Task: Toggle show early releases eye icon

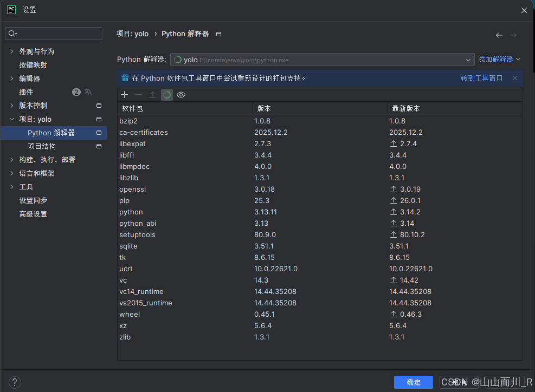Action: tap(181, 95)
